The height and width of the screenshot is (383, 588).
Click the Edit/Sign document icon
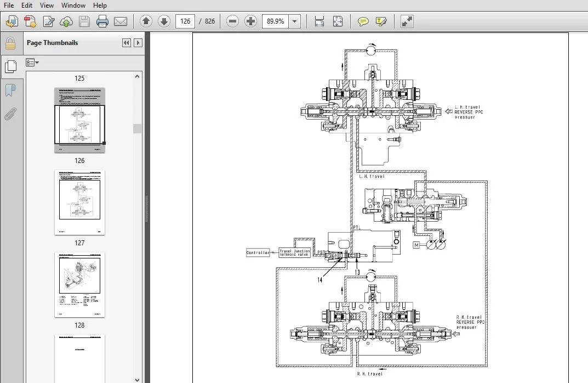click(48, 21)
